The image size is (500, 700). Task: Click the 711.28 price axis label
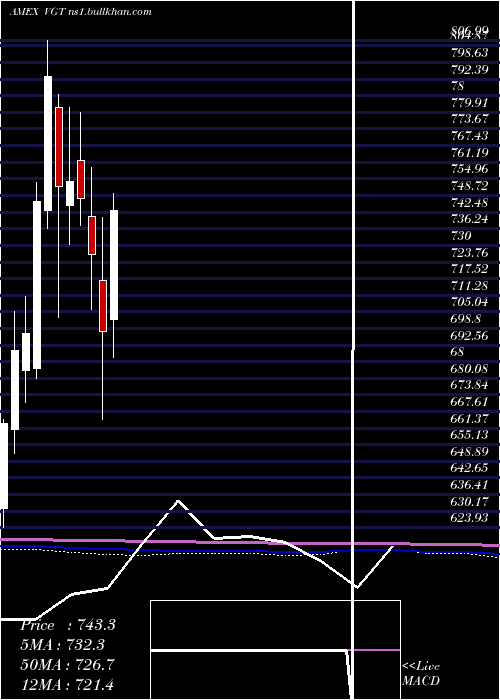click(x=470, y=286)
